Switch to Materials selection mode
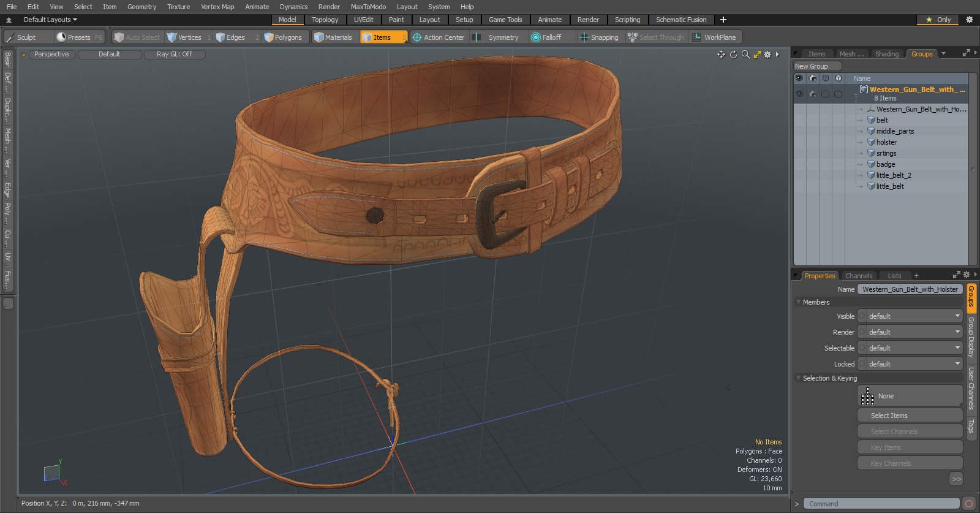980x513 pixels. (333, 37)
